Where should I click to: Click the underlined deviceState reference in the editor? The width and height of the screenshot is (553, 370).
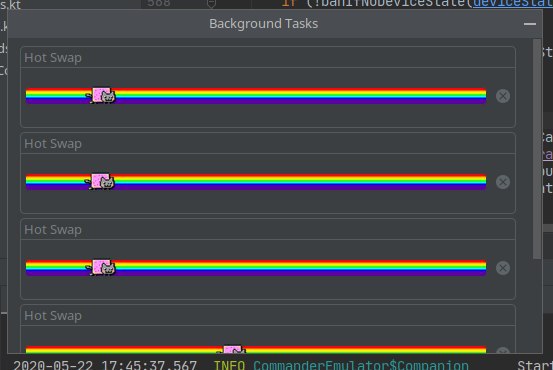click(x=513, y=4)
